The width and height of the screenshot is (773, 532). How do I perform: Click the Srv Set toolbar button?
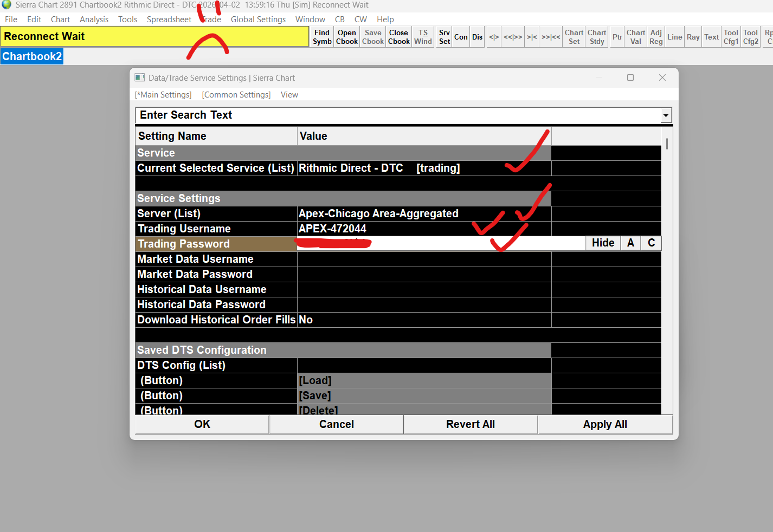pyautogui.click(x=445, y=37)
